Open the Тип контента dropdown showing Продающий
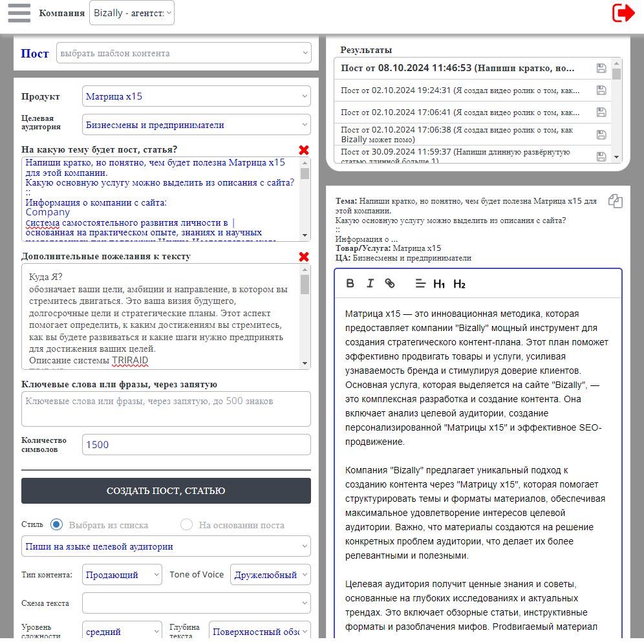Viewport: 644px width, 644px height. (x=122, y=575)
